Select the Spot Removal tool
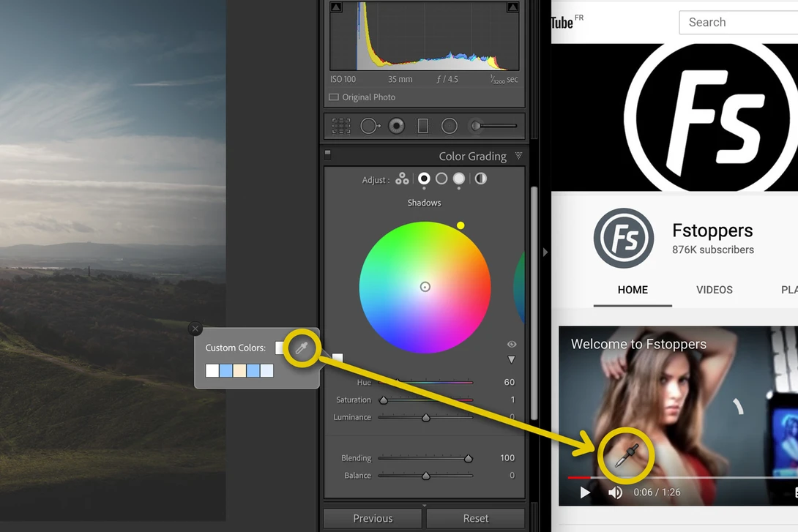This screenshot has width=798, height=532. [370, 126]
